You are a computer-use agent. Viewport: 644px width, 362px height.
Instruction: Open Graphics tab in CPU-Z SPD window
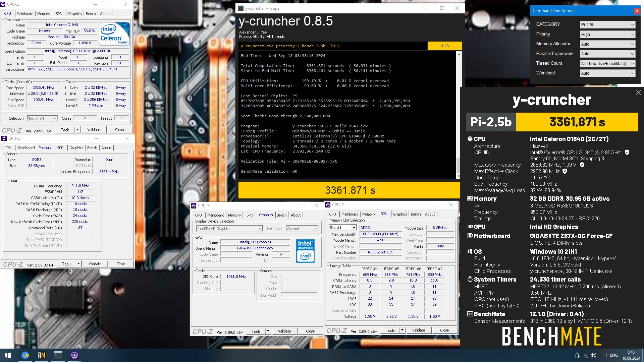coord(400,214)
